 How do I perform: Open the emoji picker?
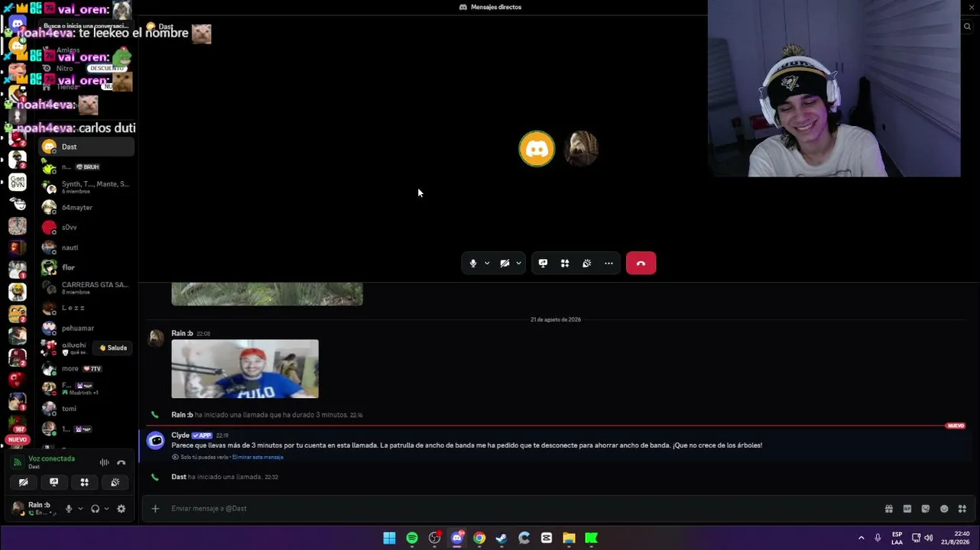[944, 509]
